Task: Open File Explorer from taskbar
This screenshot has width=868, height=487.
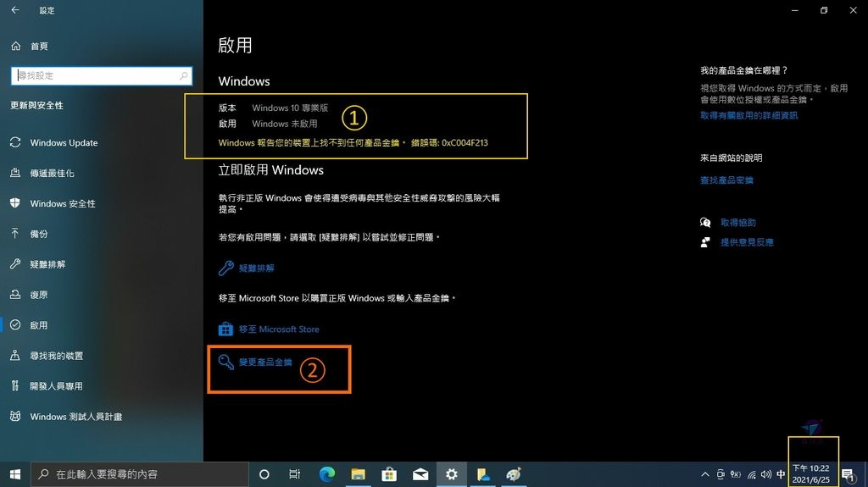Action: click(359, 474)
